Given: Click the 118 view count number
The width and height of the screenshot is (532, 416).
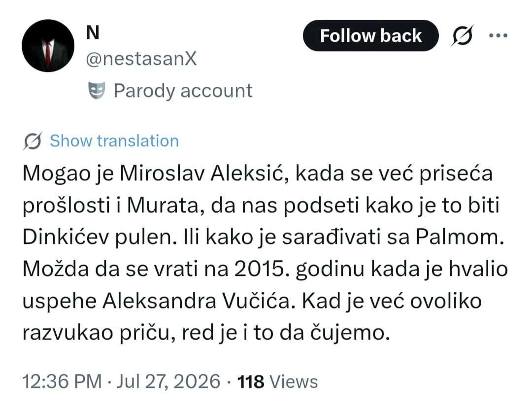Looking at the screenshot, I should pyautogui.click(x=250, y=381).
